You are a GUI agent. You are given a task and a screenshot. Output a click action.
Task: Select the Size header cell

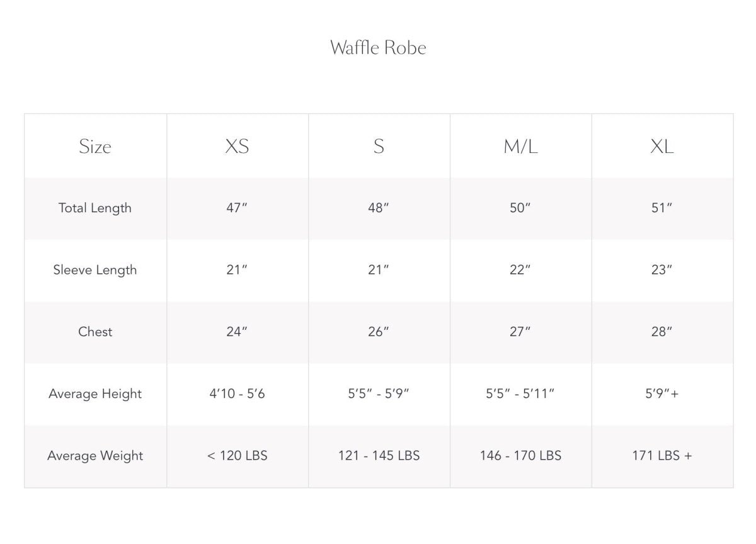95,147
